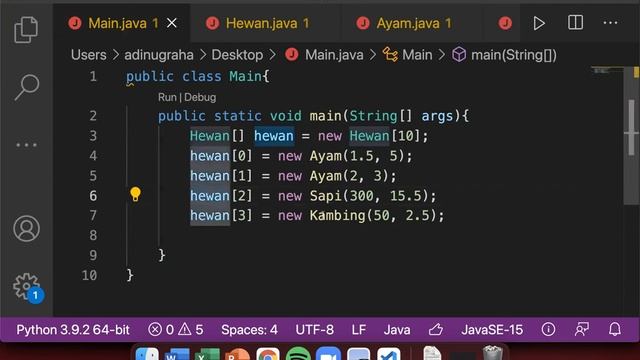Split the editor to the right

coord(576,23)
